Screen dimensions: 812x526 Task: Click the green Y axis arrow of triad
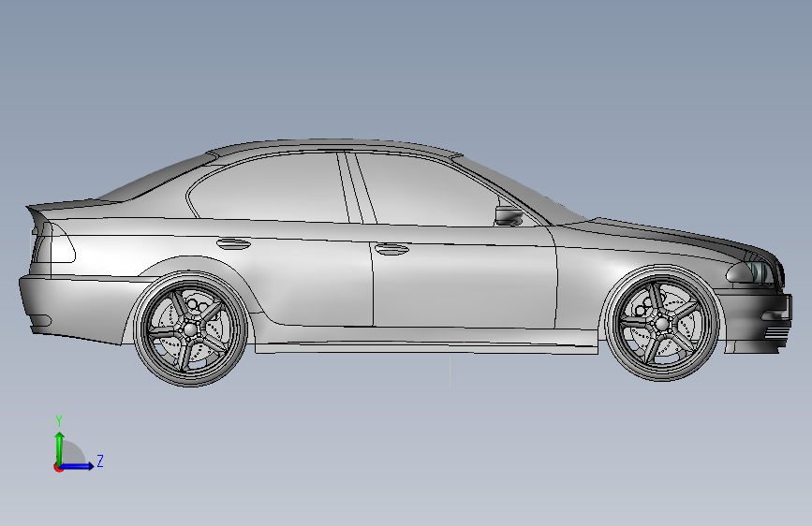coord(60,447)
